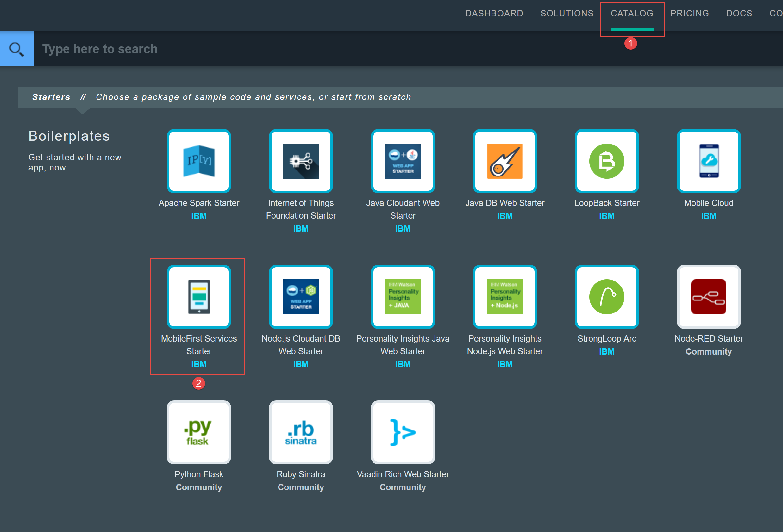Viewport: 783px width, 532px height.
Task: Click the 'Java DB Web Starter' label
Action: click(505, 203)
